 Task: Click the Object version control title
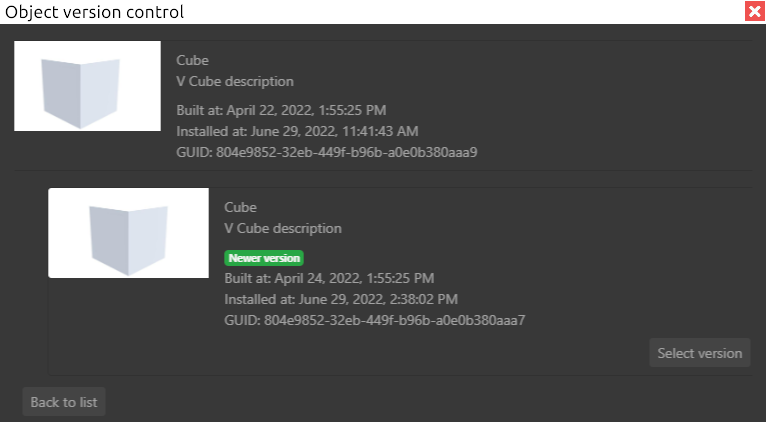[x=94, y=12]
